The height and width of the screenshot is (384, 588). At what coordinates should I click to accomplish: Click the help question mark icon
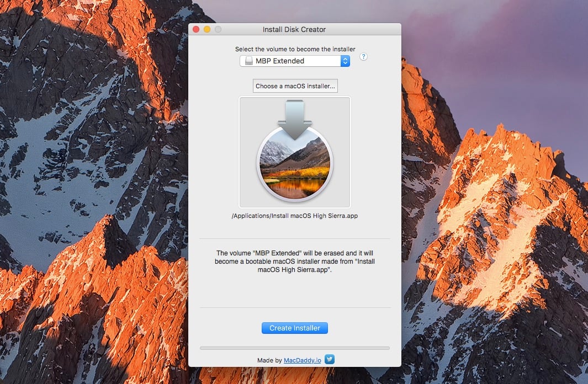[x=363, y=57]
